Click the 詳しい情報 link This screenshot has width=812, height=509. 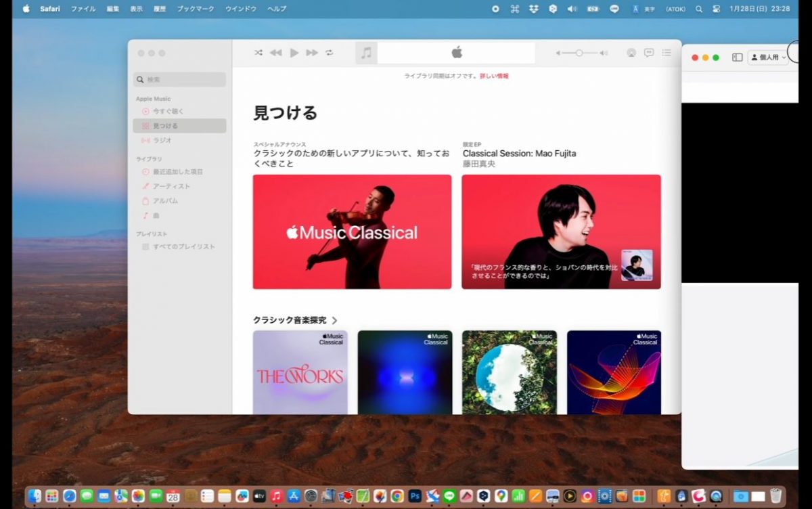(494, 76)
